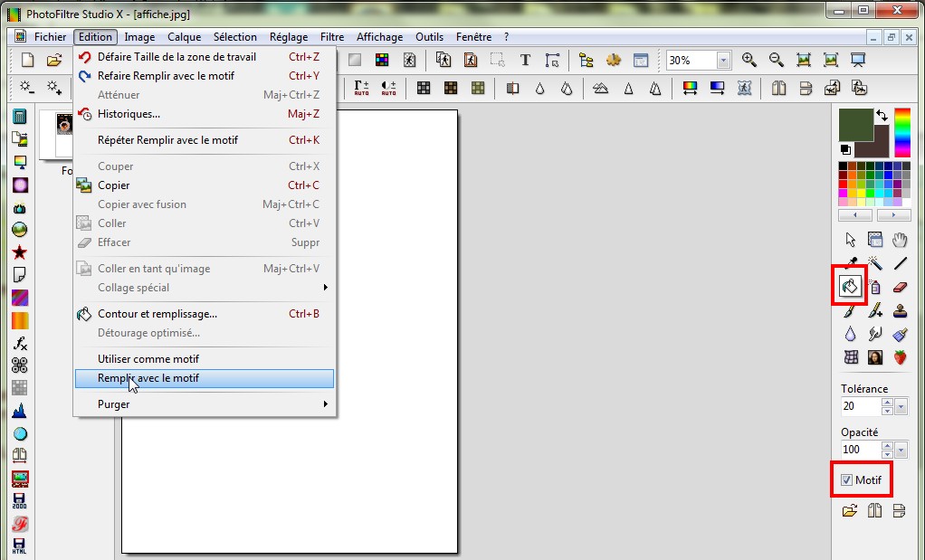This screenshot has width=925, height=560.
Task: Click the fx icon in left sidebar
Action: [20, 343]
